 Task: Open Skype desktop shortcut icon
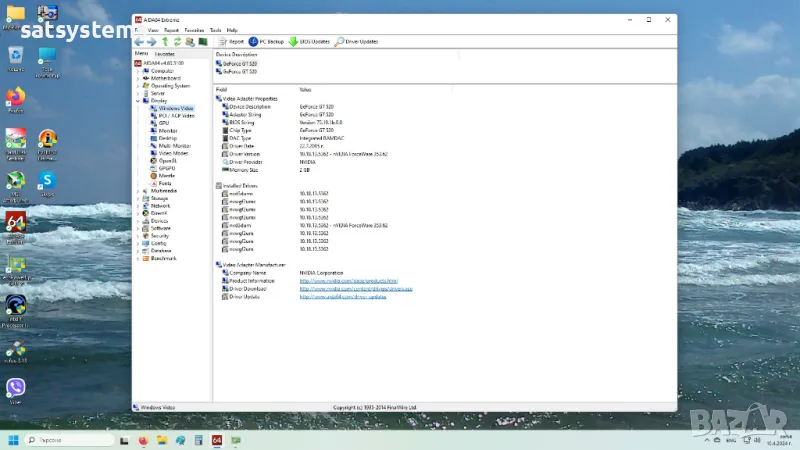[46, 179]
